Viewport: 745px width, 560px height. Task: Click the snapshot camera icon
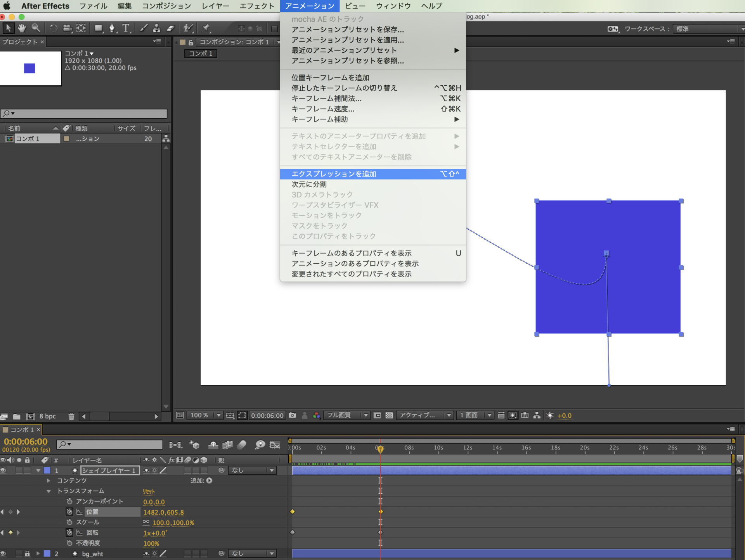292,415
